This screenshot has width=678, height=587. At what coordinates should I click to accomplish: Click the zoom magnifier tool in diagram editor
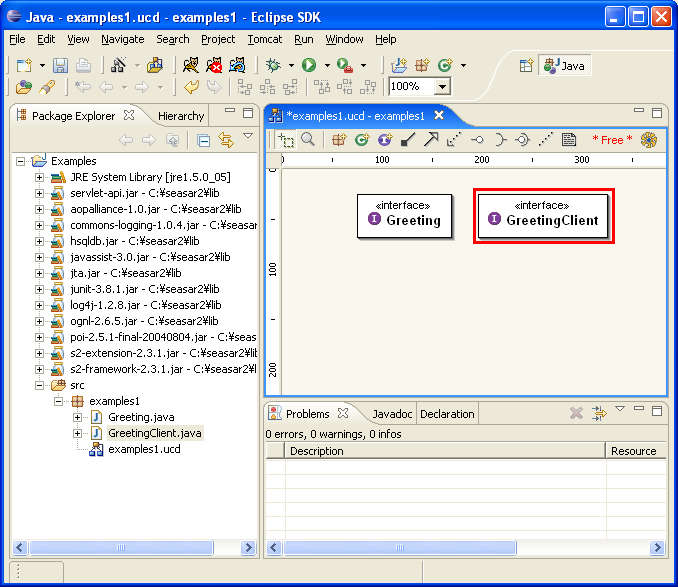click(x=308, y=140)
